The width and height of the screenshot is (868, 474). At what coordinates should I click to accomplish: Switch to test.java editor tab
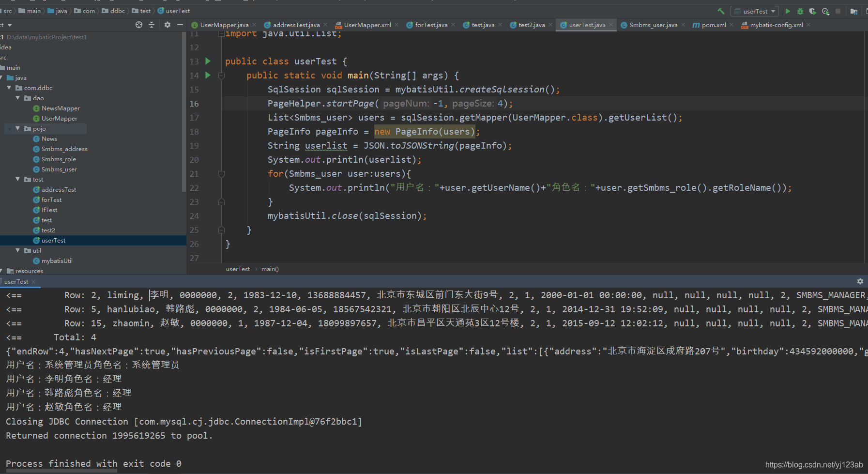pyautogui.click(x=483, y=25)
